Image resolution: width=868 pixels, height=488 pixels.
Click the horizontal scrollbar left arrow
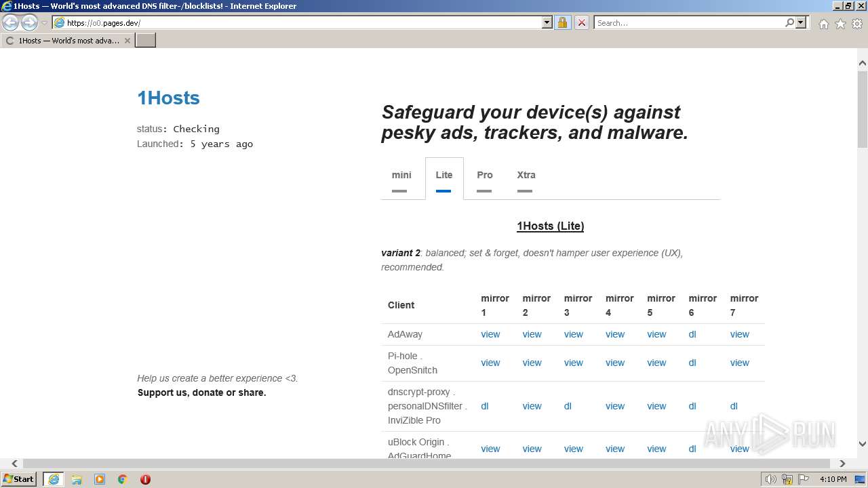coord(14,464)
